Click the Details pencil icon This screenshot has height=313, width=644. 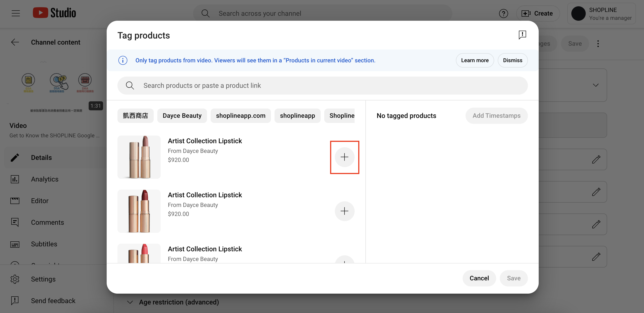(15, 157)
